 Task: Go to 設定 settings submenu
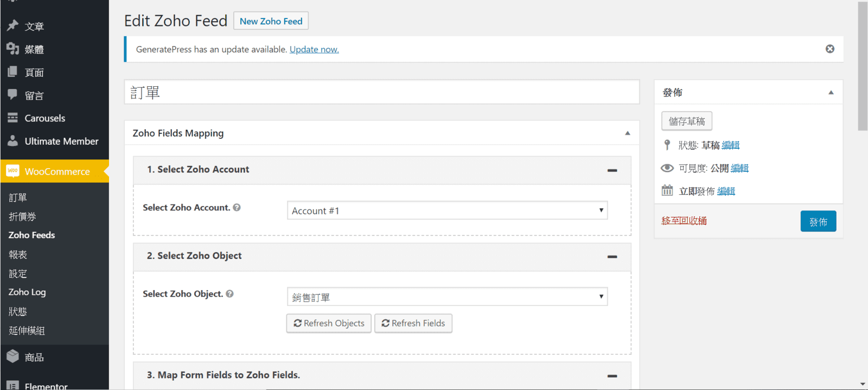(18, 273)
